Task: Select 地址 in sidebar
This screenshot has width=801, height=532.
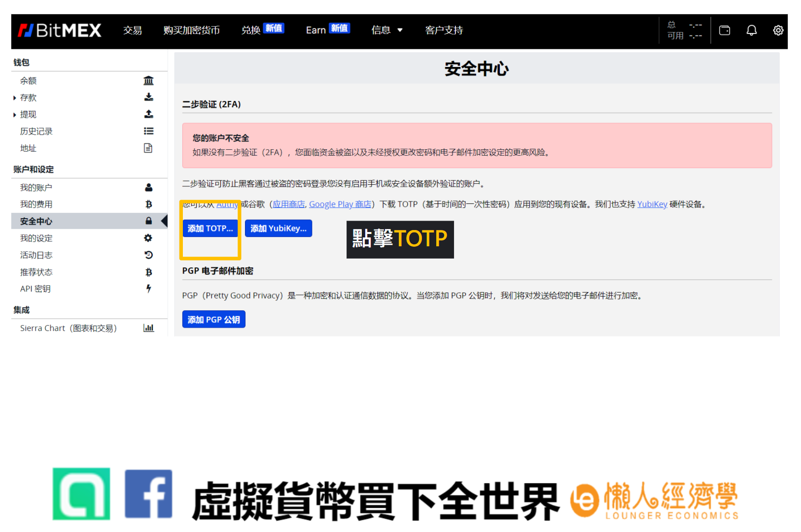Action: coord(28,148)
